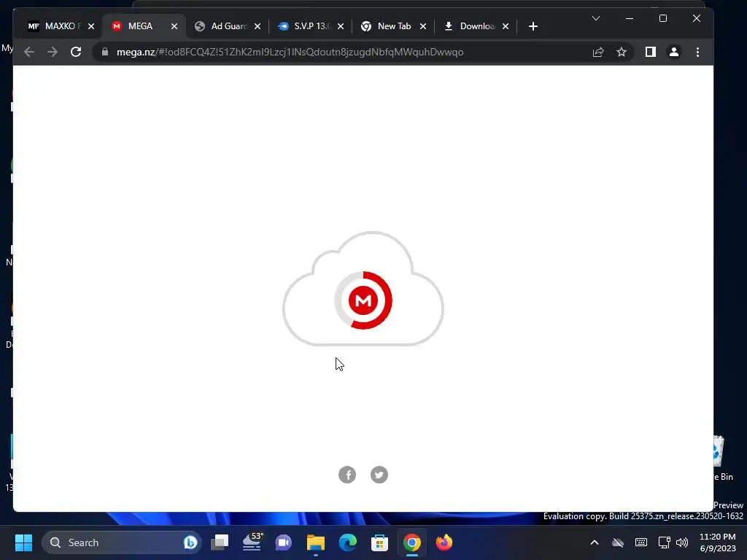747x560 pixels.
Task: Close the Downloads tab
Action: [x=506, y=26]
